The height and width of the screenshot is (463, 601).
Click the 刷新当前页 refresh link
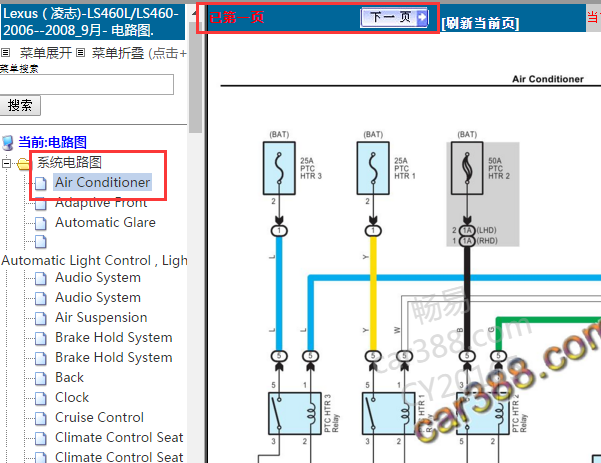click(x=480, y=23)
